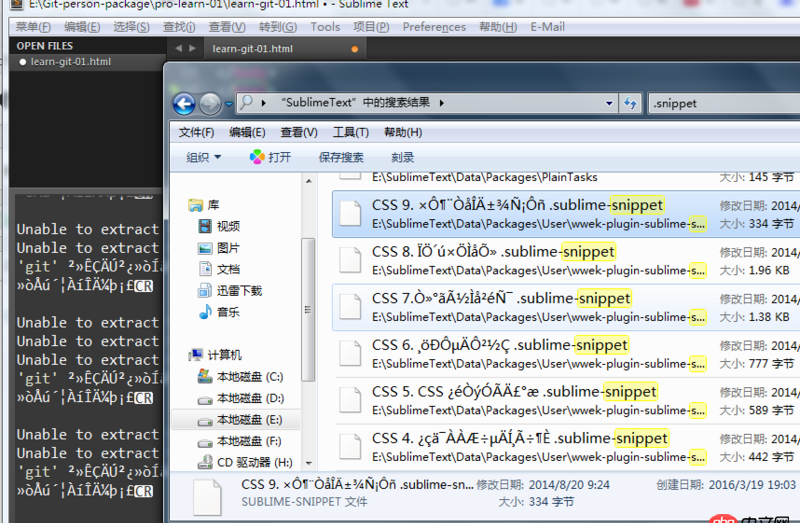Click the .snippet search input field
The image size is (800, 523).
[x=724, y=104]
